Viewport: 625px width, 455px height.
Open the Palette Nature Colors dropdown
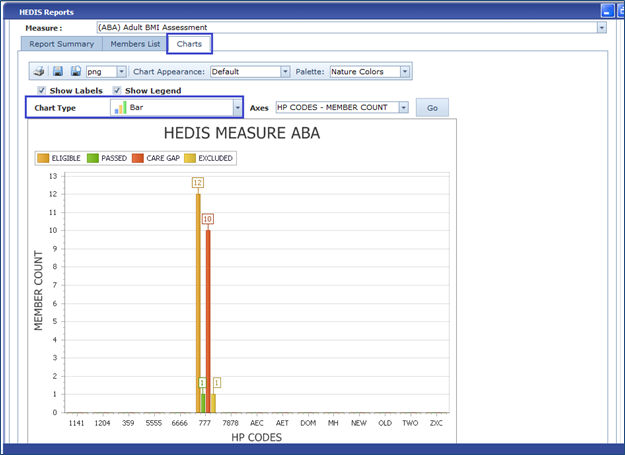(x=405, y=72)
